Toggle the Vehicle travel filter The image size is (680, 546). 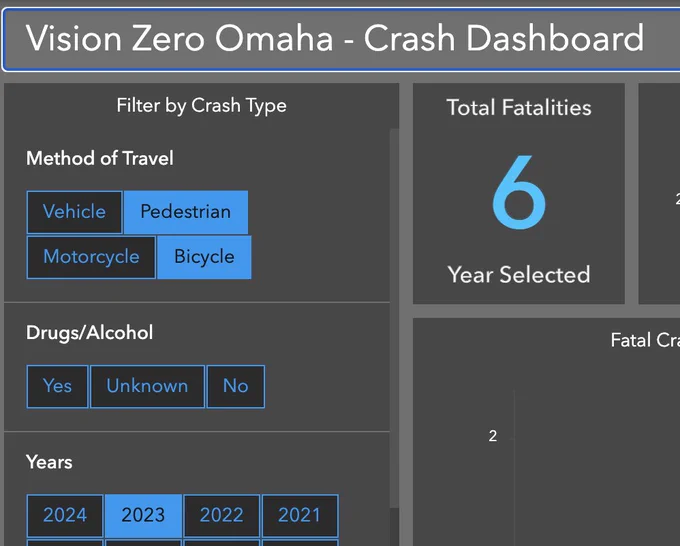pyautogui.click(x=75, y=212)
